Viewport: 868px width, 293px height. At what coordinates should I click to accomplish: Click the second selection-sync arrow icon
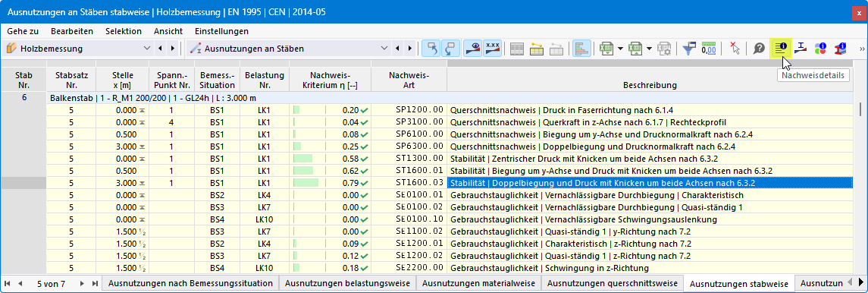[x=450, y=49]
